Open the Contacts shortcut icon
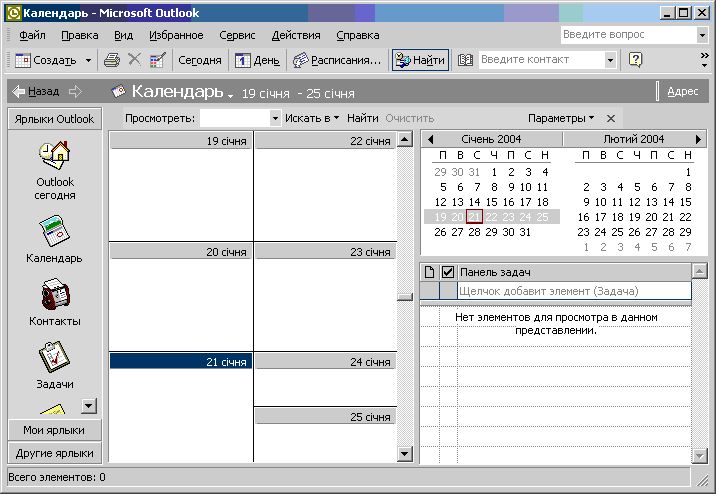716x494 pixels. (55, 294)
